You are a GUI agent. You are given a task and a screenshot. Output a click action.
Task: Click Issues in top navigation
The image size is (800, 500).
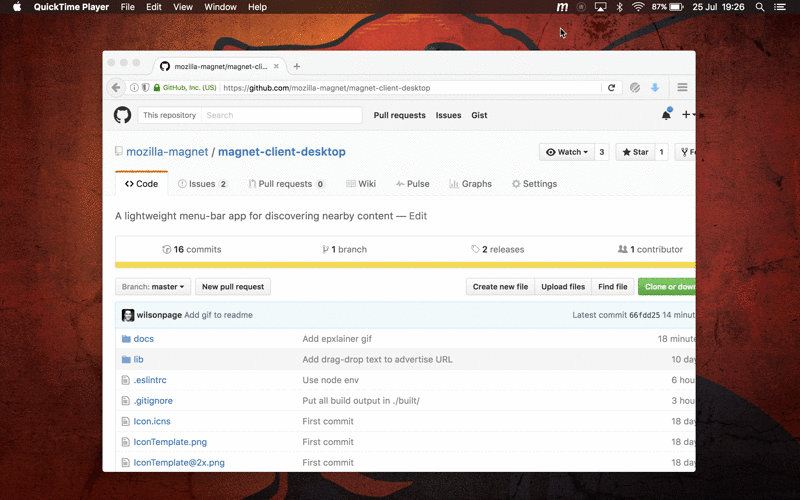(x=448, y=115)
